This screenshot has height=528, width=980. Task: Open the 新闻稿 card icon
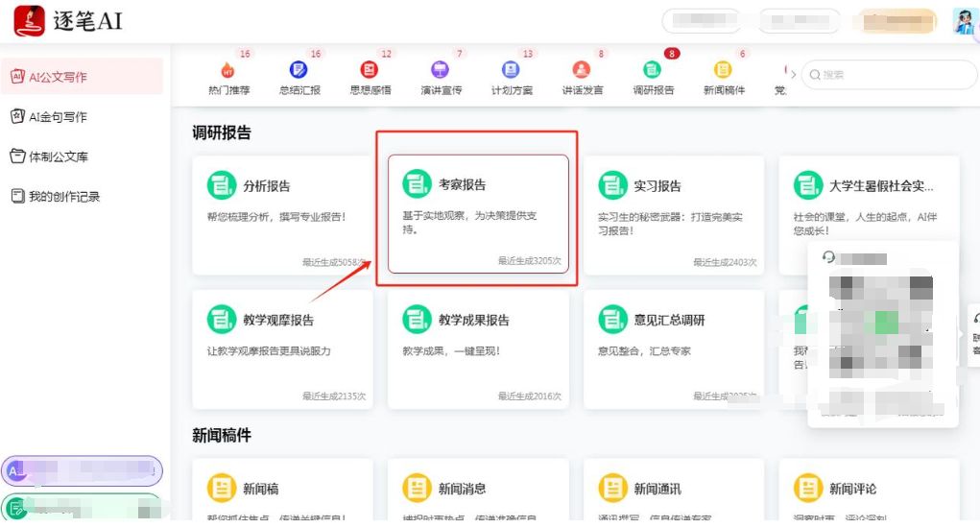tap(222, 488)
